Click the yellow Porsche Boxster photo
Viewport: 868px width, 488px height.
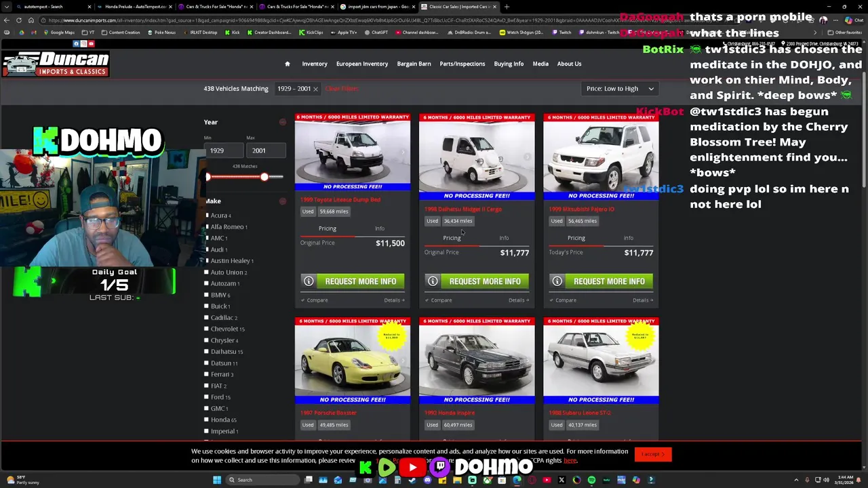pos(352,360)
